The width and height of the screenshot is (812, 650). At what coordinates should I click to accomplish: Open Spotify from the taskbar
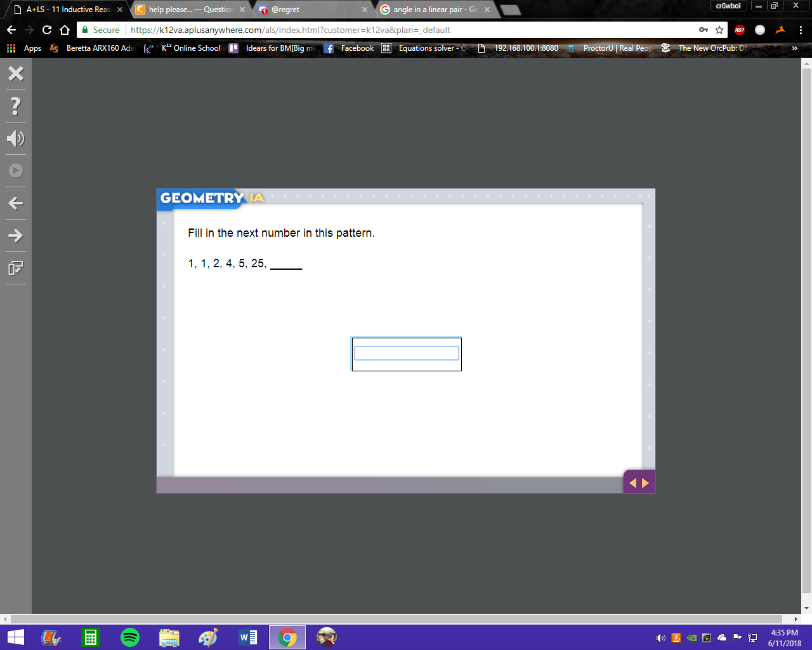[x=130, y=637]
